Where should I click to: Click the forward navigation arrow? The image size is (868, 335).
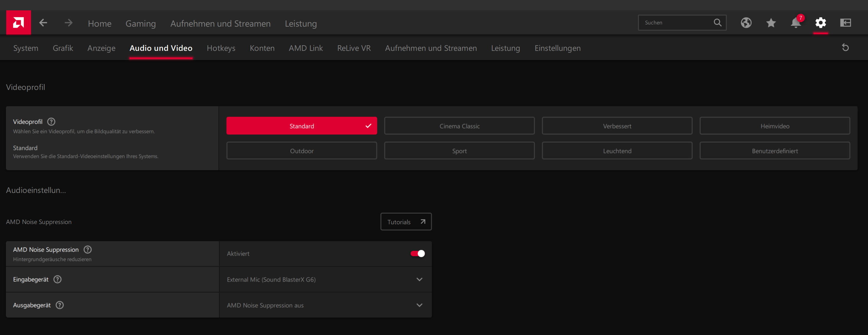click(68, 22)
